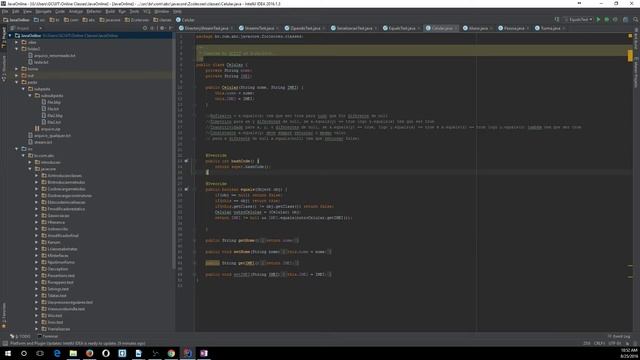Collapse the src folder
Screen dimensions: 640x360
[17, 149]
